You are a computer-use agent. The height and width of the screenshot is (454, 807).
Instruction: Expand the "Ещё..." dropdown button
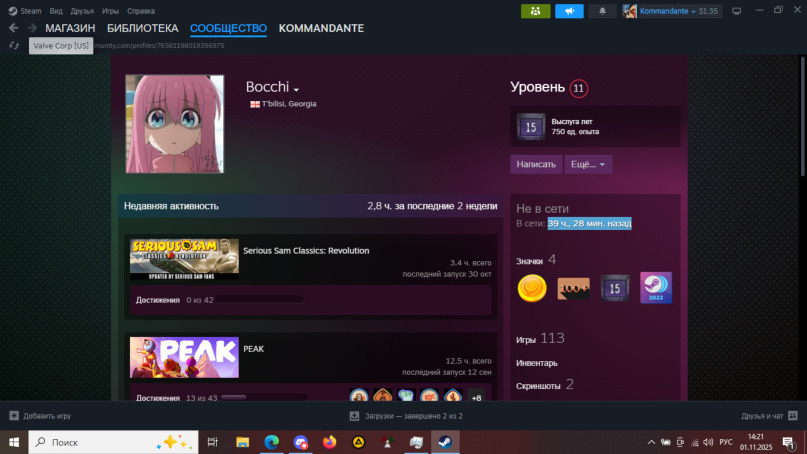[x=589, y=164]
